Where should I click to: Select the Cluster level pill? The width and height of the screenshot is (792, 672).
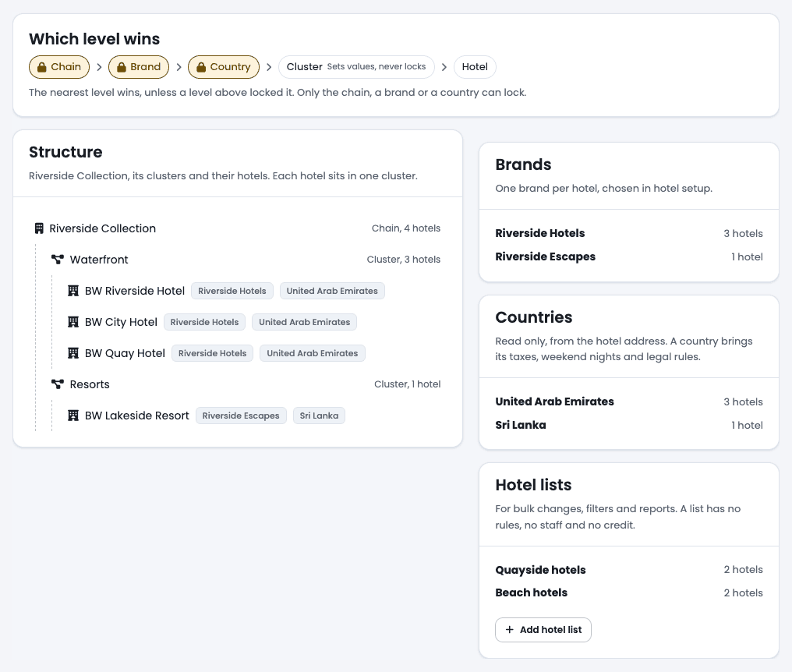coord(356,67)
